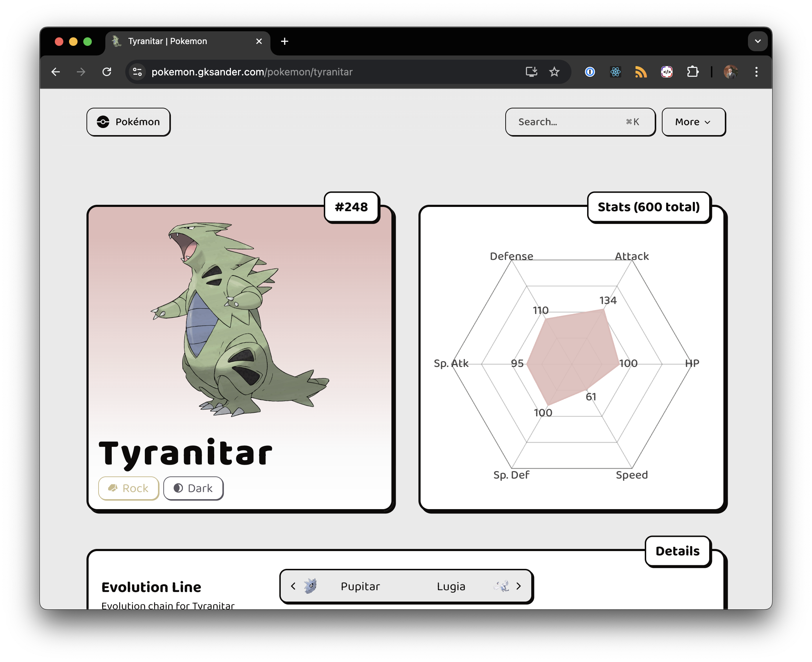This screenshot has width=812, height=662.
Task: Click the Chrome profile avatar
Action: [731, 72]
